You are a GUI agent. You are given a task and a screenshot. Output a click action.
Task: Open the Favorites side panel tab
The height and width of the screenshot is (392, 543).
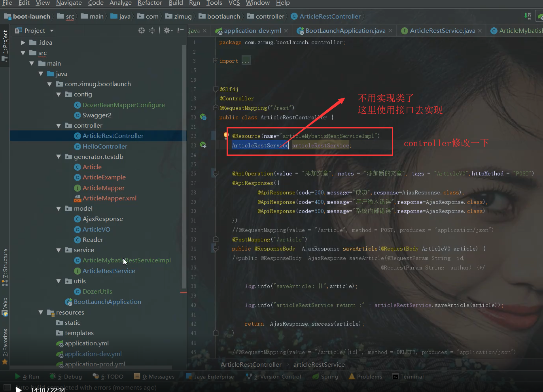(5, 347)
